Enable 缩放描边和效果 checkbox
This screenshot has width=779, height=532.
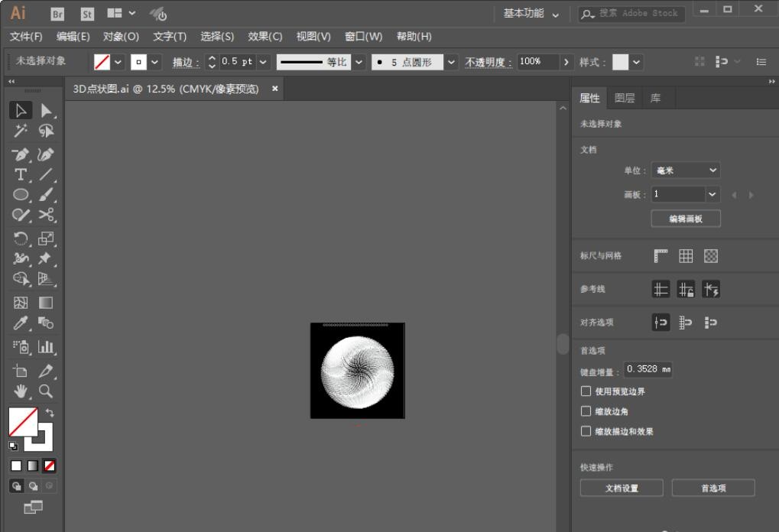pyautogui.click(x=586, y=431)
